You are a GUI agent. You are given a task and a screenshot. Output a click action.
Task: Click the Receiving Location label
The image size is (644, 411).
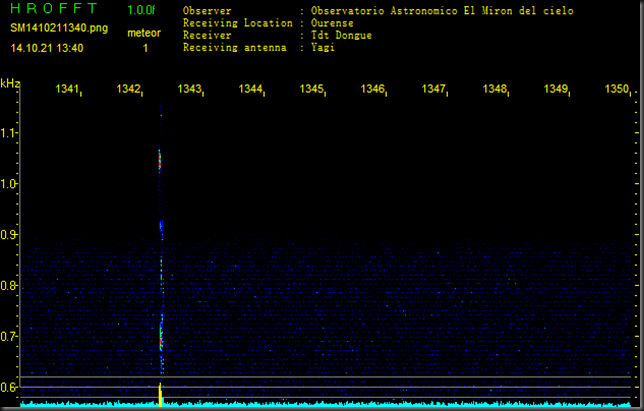pos(238,23)
